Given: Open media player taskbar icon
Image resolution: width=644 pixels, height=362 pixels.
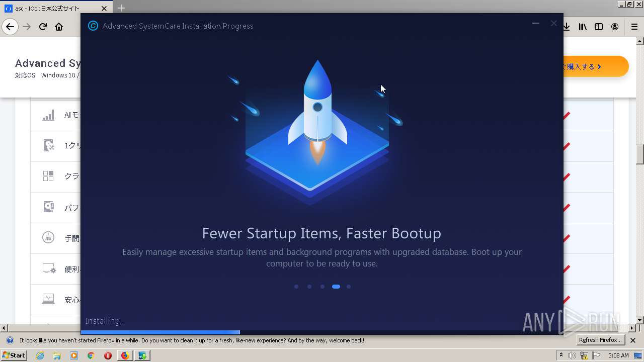Looking at the screenshot, I should [74, 355].
